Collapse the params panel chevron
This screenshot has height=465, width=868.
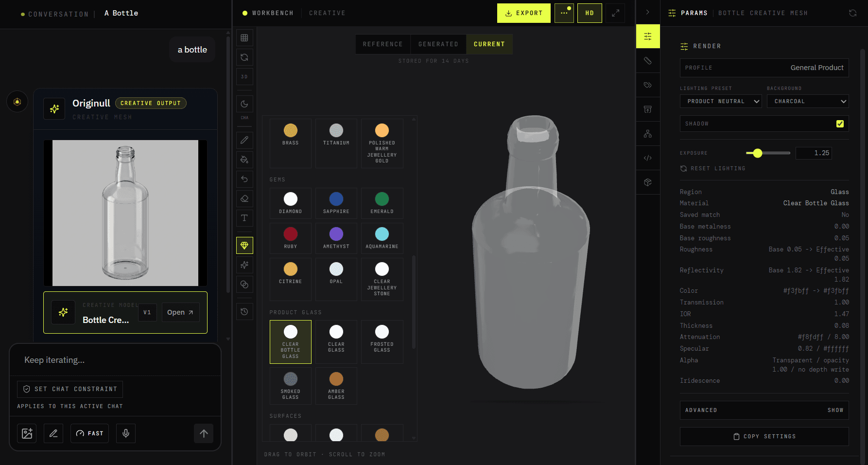click(648, 12)
